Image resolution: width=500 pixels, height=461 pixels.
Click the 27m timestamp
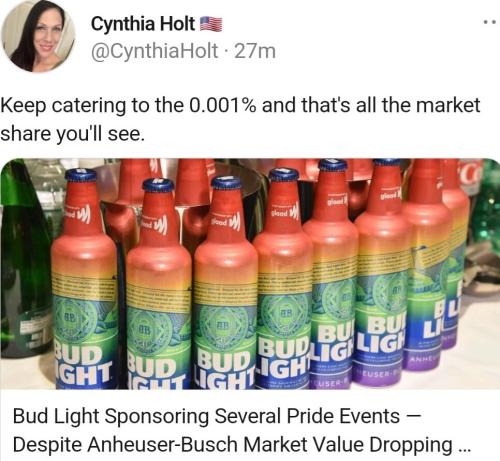[255, 51]
